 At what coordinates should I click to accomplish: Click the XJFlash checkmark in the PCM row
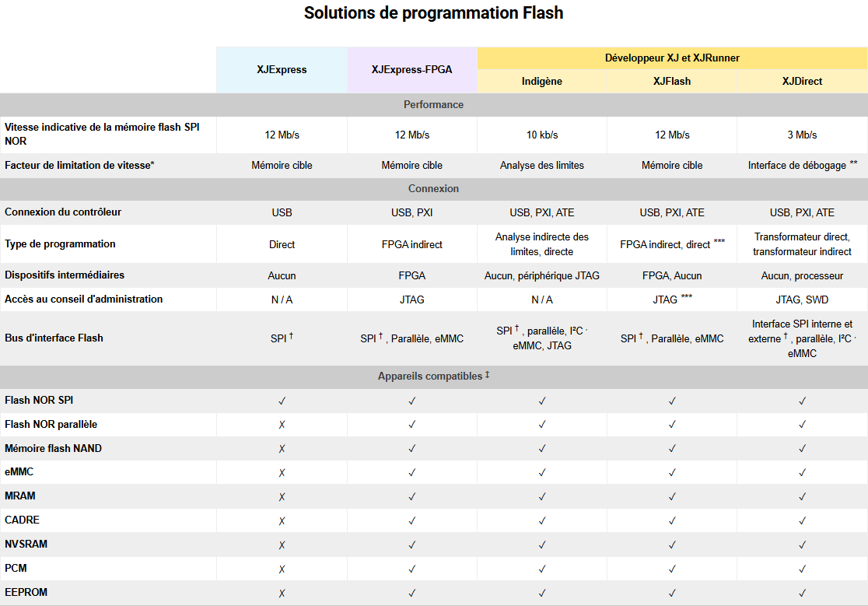click(672, 569)
